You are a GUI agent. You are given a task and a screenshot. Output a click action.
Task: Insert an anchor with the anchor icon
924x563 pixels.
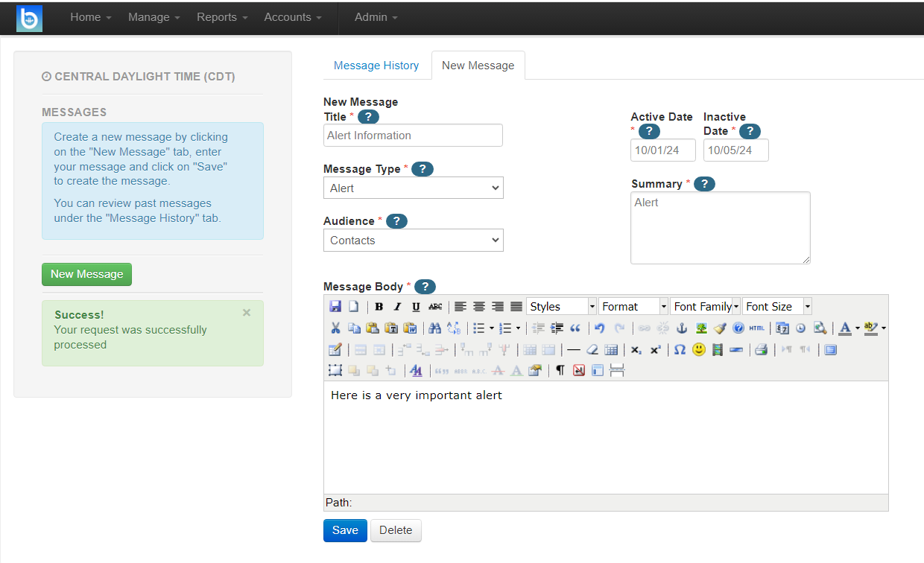[681, 328]
